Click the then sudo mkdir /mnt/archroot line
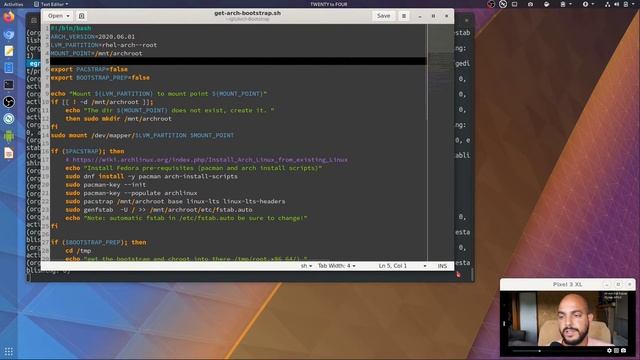Viewport: 640px width, 360px height. tap(118, 119)
